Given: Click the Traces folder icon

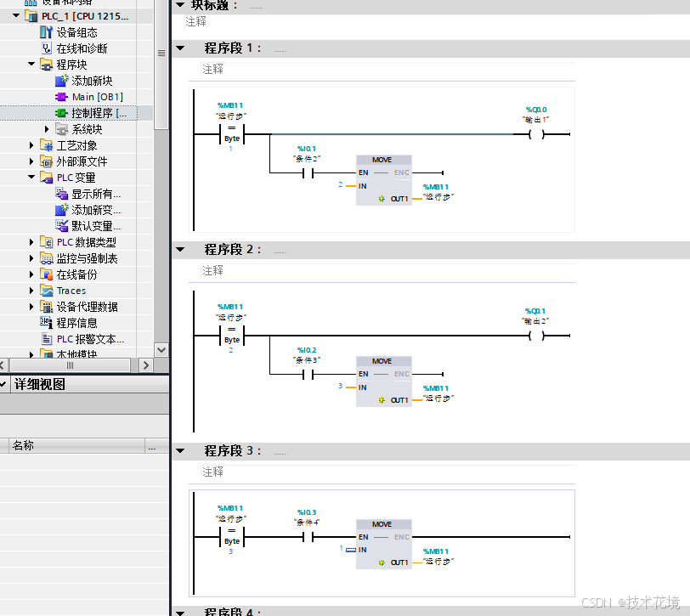Looking at the screenshot, I should (46, 291).
